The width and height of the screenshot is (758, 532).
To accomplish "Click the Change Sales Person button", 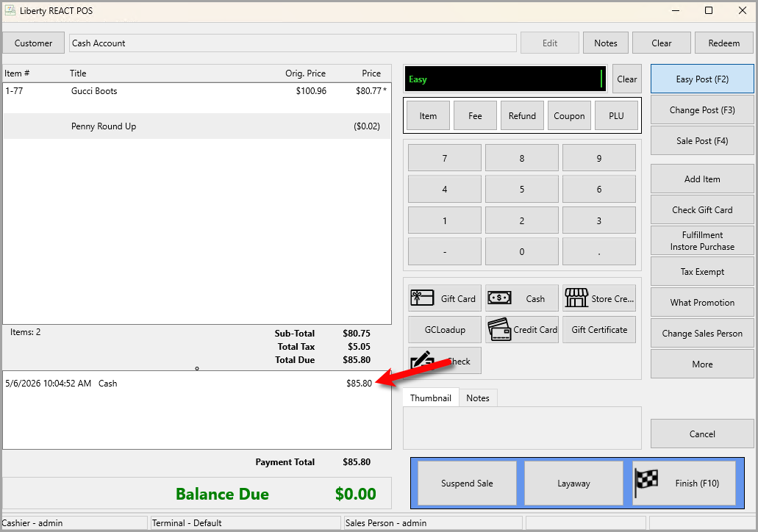I will (x=702, y=333).
